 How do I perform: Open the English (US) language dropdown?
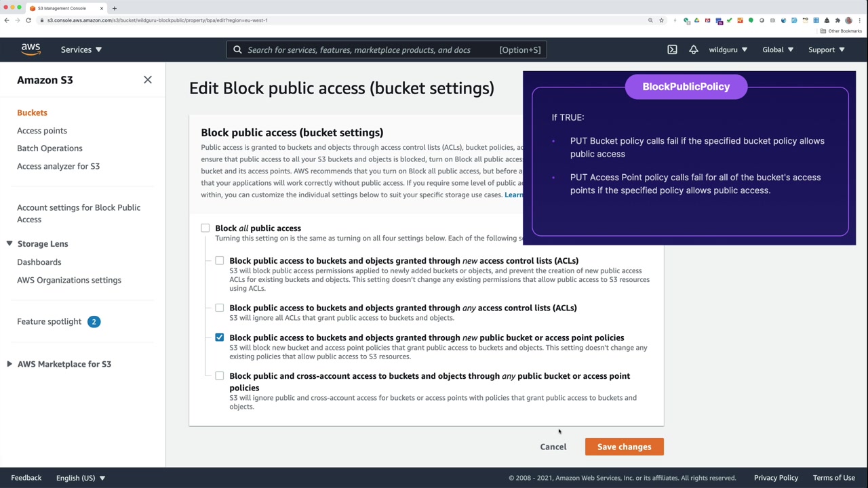(x=81, y=478)
